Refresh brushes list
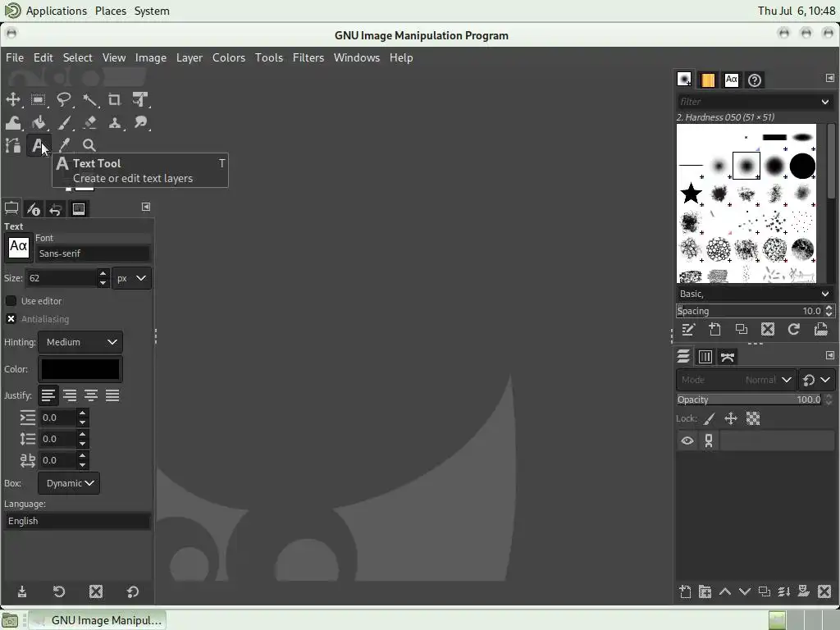 (x=794, y=330)
